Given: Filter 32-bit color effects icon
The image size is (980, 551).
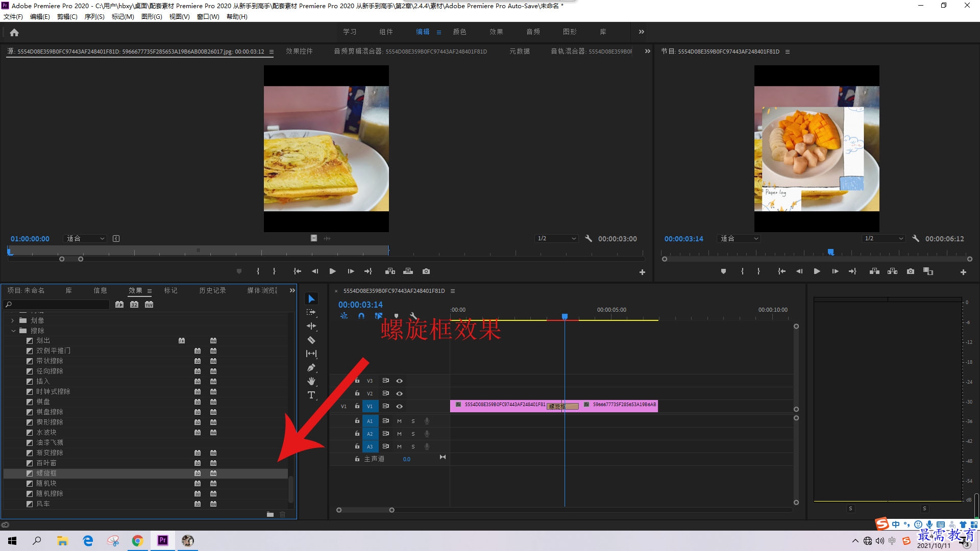Looking at the screenshot, I should click(134, 305).
